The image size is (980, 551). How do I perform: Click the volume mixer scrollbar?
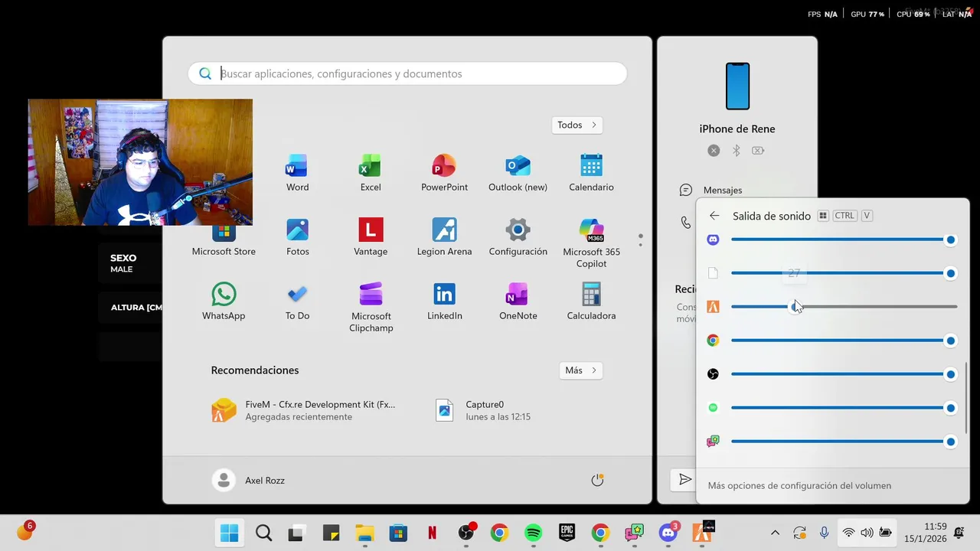click(966, 397)
